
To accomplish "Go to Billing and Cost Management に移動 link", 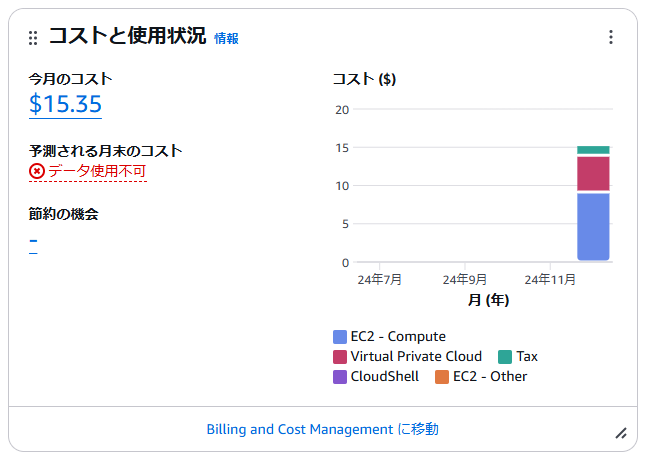I will (322, 429).
